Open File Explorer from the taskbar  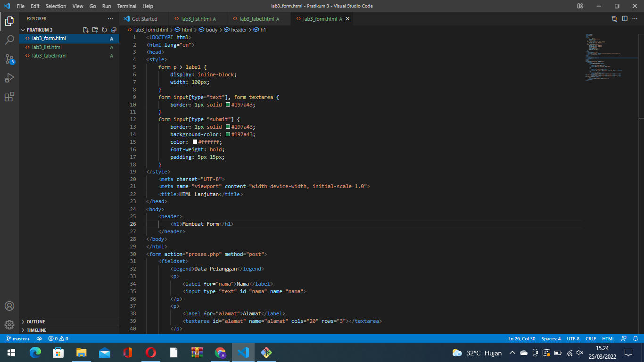click(x=82, y=353)
